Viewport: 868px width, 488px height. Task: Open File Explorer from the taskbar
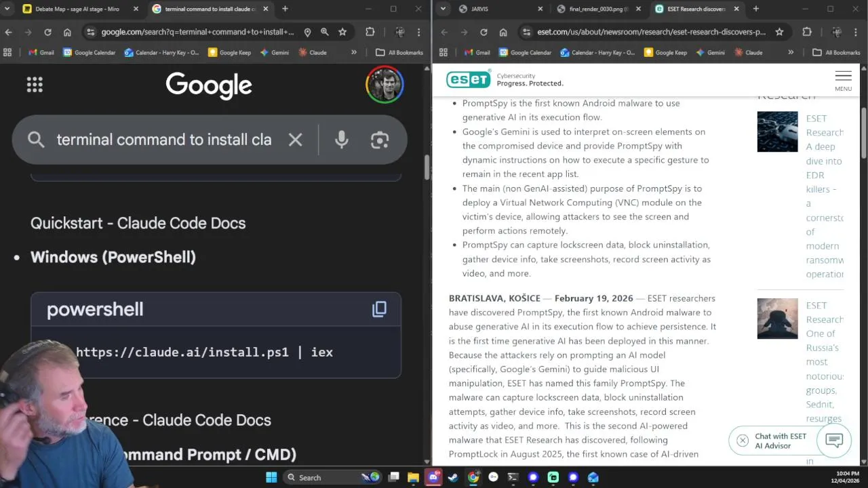click(x=413, y=477)
